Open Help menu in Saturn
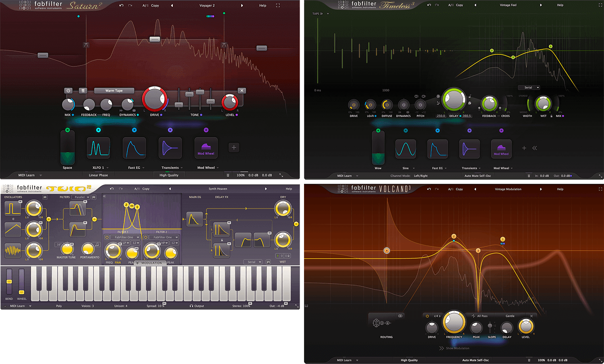The height and width of the screenshot is (364, 604). coord(263,6)
